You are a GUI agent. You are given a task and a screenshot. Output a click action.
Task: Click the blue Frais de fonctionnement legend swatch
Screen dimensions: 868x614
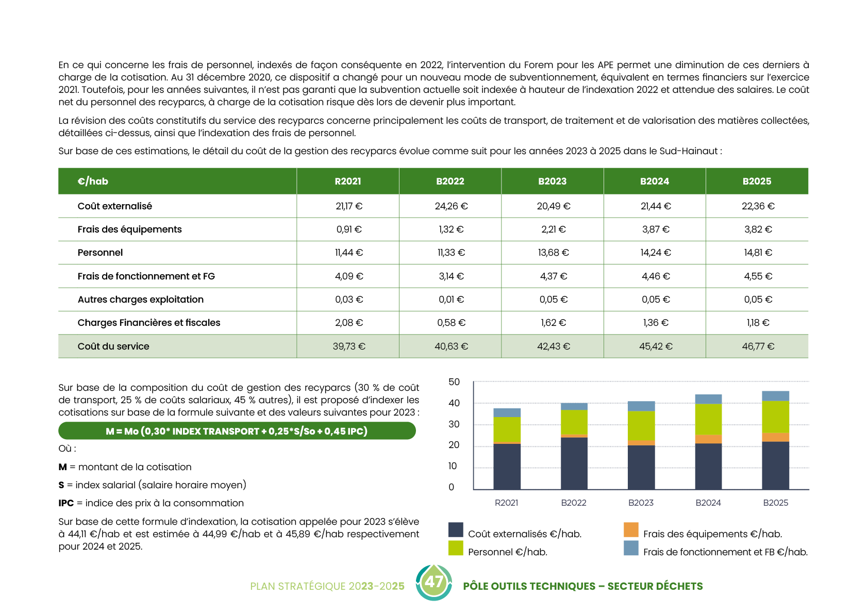tap(631, 548)
